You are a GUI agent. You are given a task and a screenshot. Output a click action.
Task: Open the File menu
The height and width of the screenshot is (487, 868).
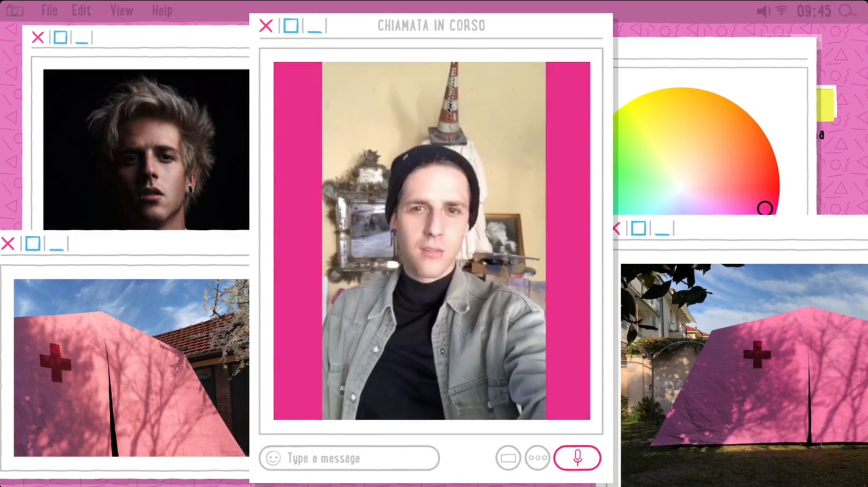coord(49,10)
